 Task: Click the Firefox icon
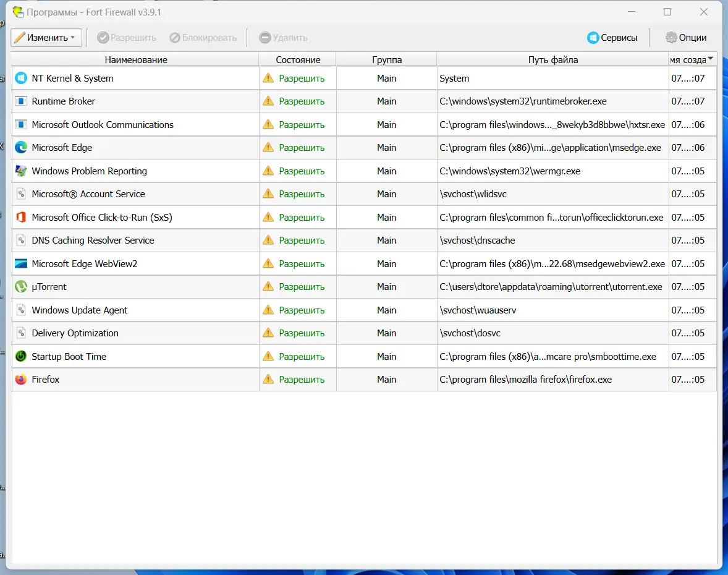pyautogui.click(x=21, y=380)
